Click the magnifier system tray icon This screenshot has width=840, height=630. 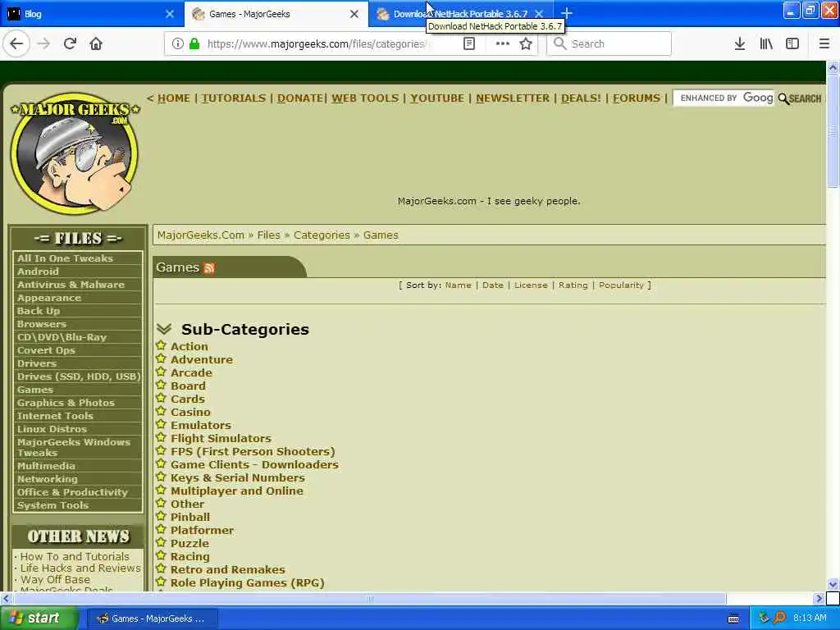(x=780, y=618)
